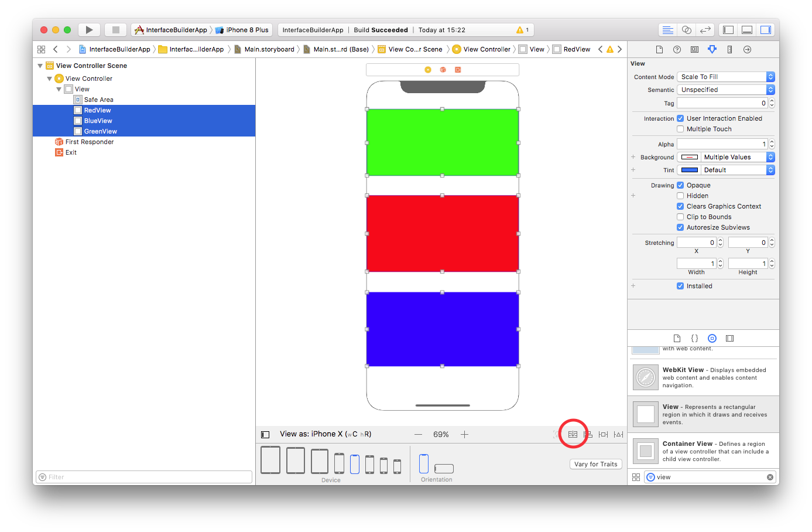Open the File inspector

(659, 49)
